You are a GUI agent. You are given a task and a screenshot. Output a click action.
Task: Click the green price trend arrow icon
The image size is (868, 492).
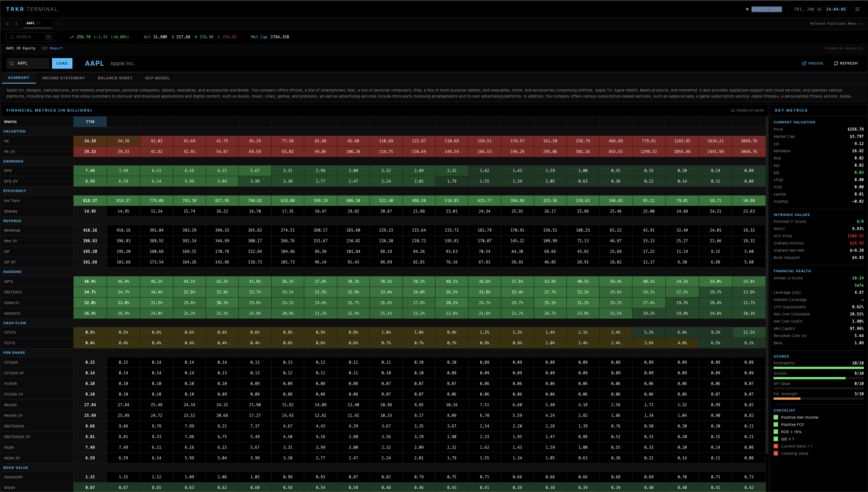71,37
